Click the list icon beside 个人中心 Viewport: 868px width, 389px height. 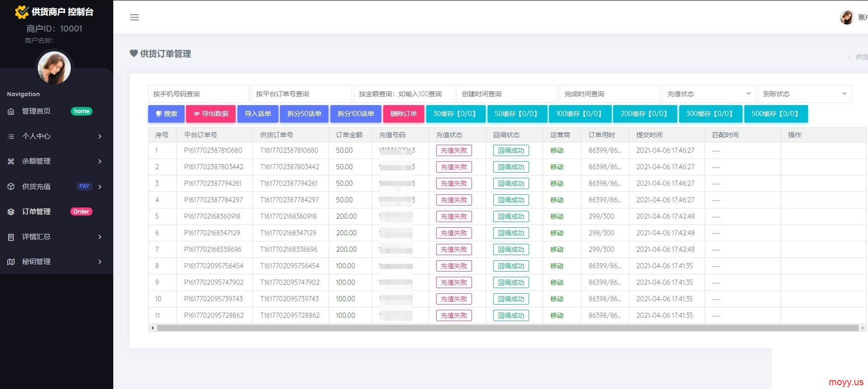11,136
